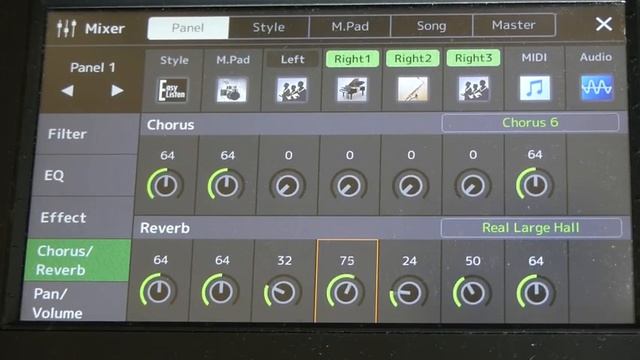
Task: Open the Real Large Hall reverb selector
Action: click(531, 228)
